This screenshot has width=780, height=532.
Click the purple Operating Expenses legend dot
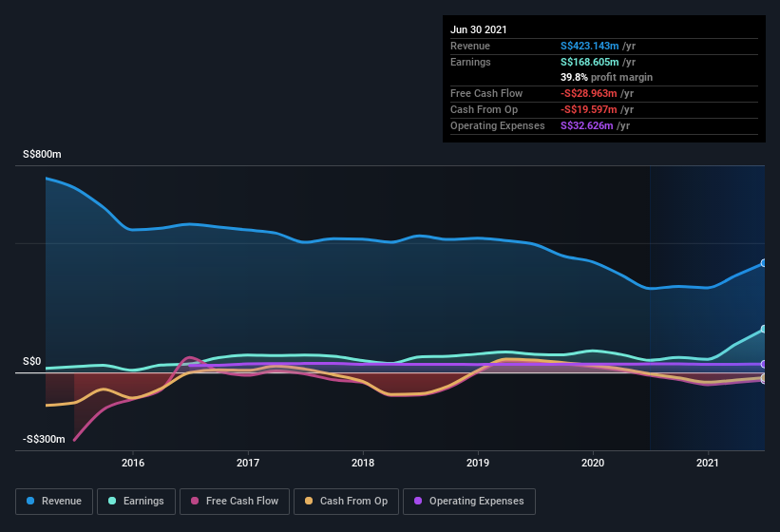[418, 501]
